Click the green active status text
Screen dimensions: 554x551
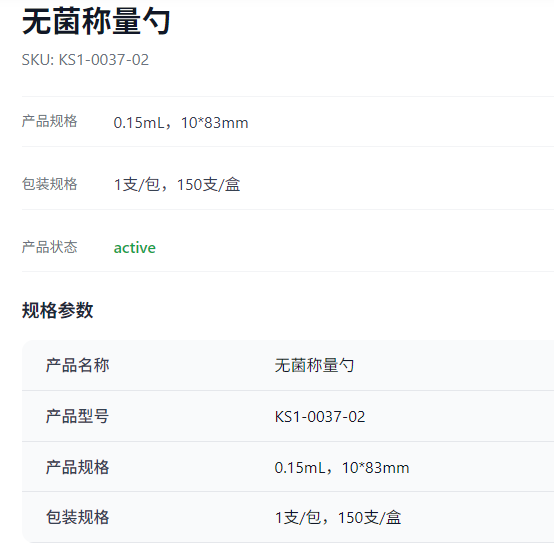[x=135, y=248]
